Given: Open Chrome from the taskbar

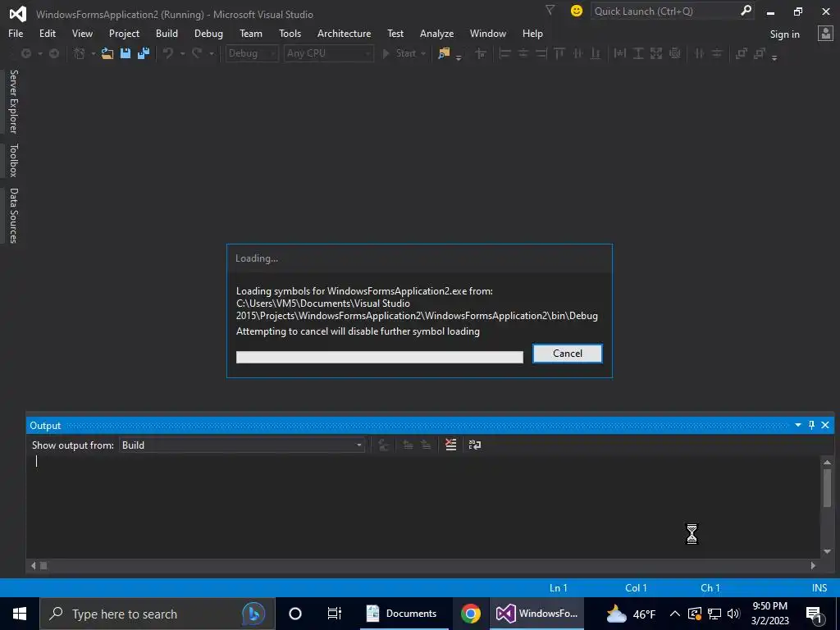Looking at the screenshot, I should tap(470, 614).
